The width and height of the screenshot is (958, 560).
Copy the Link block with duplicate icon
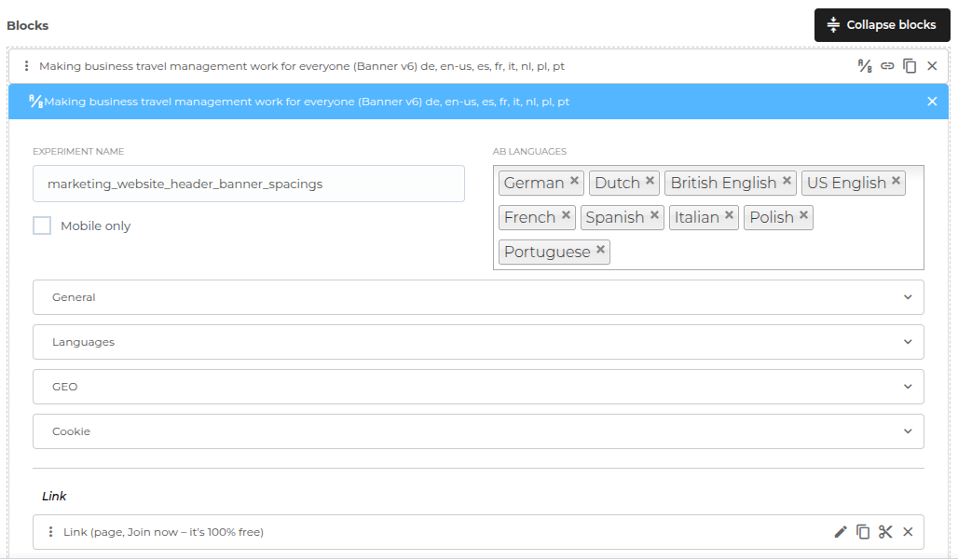[863, 532]
